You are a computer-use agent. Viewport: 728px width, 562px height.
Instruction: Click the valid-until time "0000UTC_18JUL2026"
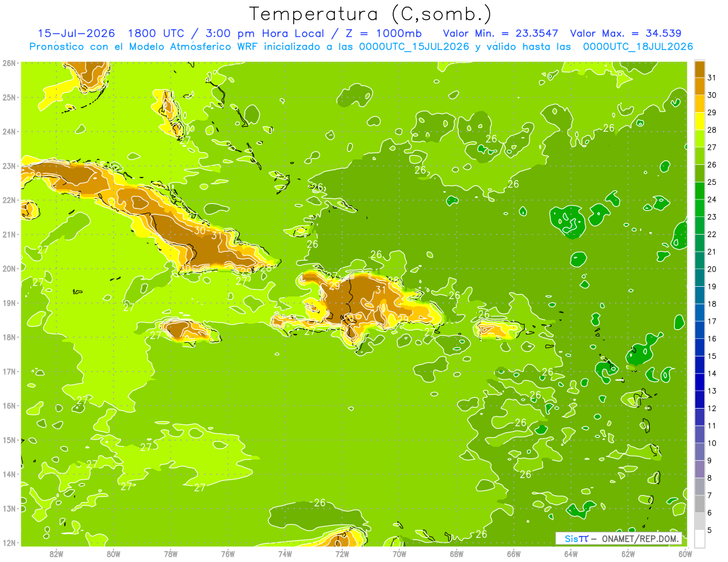tap(638, 47)
